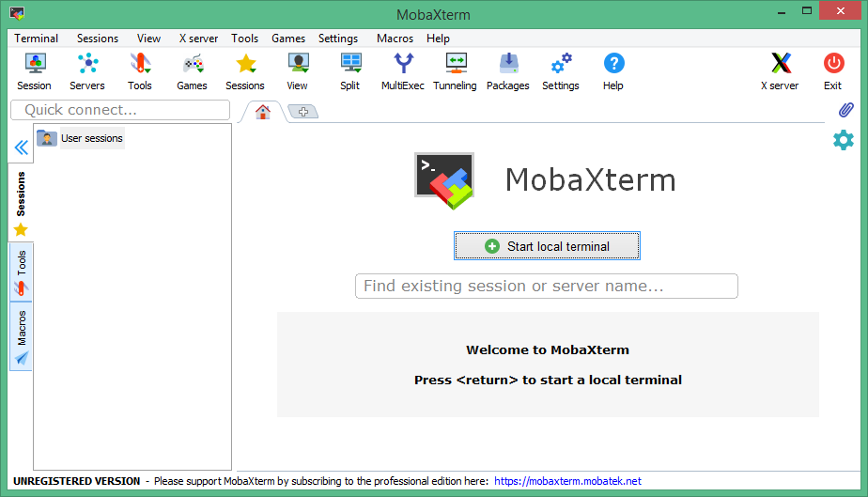Screen dimensions: 868x497
Task: Open the mobaxterm.mobatek.net link
Action: tap(568, 481)
